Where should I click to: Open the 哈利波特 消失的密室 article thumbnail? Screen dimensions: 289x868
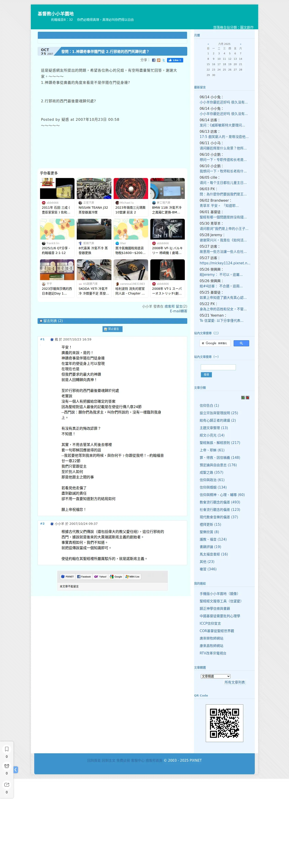coord(131,270)
